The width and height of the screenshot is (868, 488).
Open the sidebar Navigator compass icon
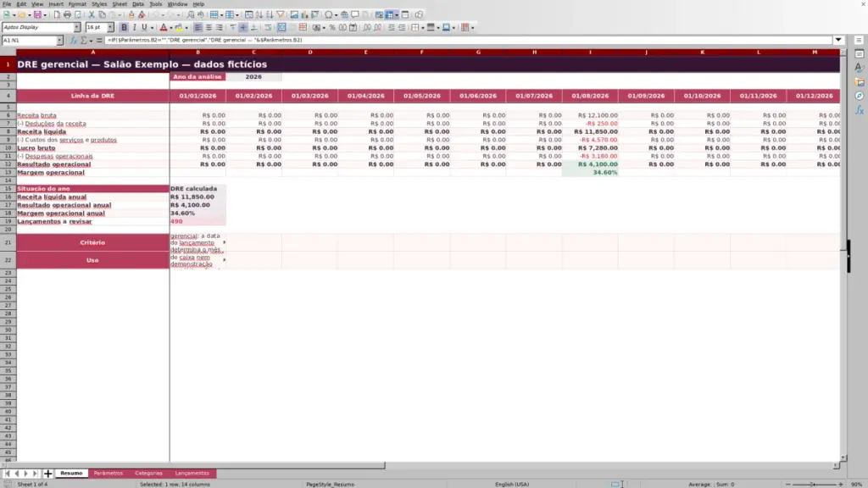[x=860, y=97]
